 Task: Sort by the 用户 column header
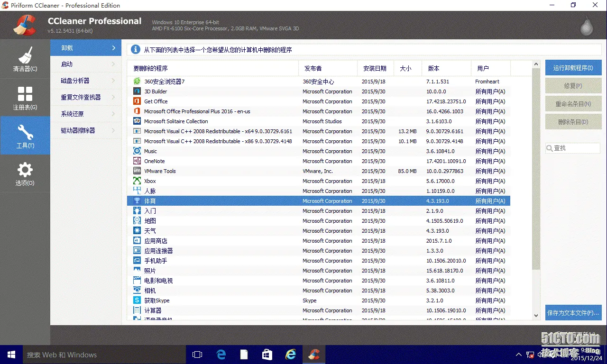click(491, 68)
